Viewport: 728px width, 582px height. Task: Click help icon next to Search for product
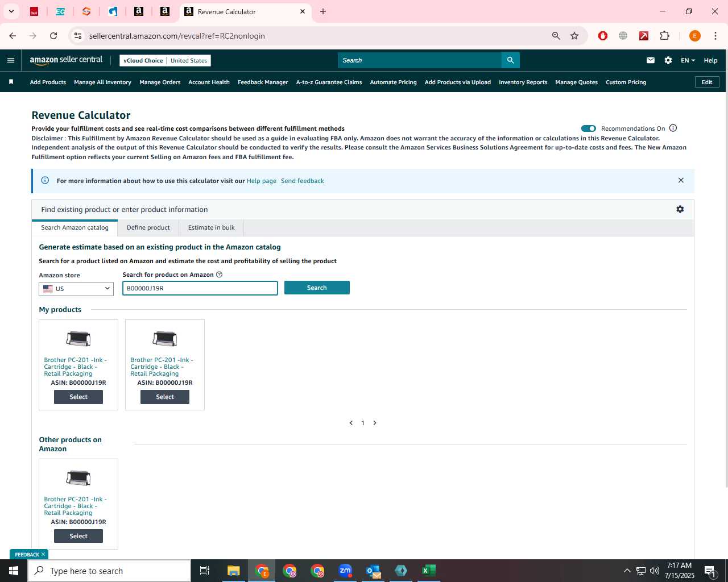click(x=219, y=275)
